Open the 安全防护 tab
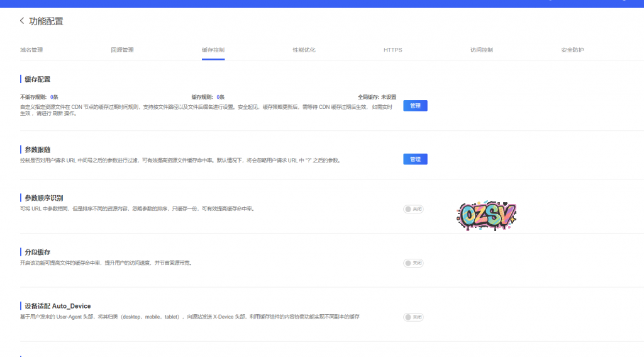Image resolution: width=644 pixels, height=357 pixels. pyautogui.click(x=572, y=50)
